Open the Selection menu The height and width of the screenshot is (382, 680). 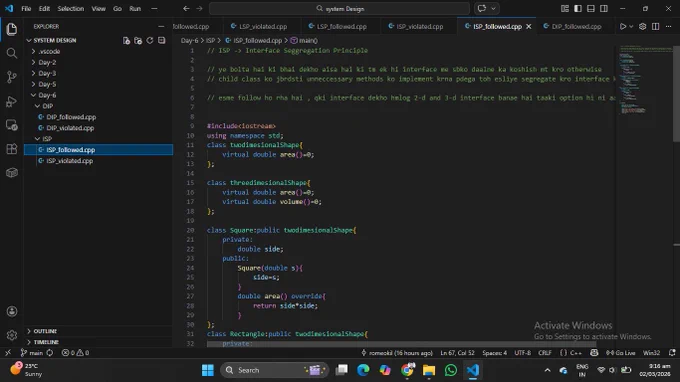[71, 8]
